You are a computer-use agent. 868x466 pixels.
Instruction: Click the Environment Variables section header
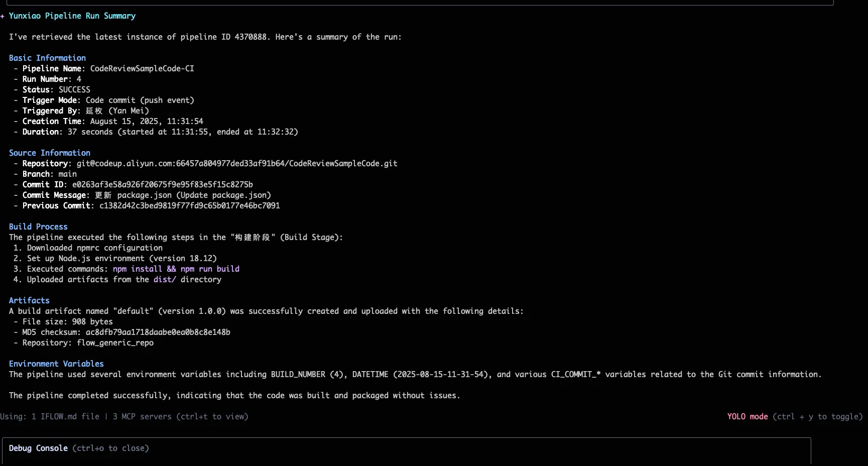coord(56,364)
